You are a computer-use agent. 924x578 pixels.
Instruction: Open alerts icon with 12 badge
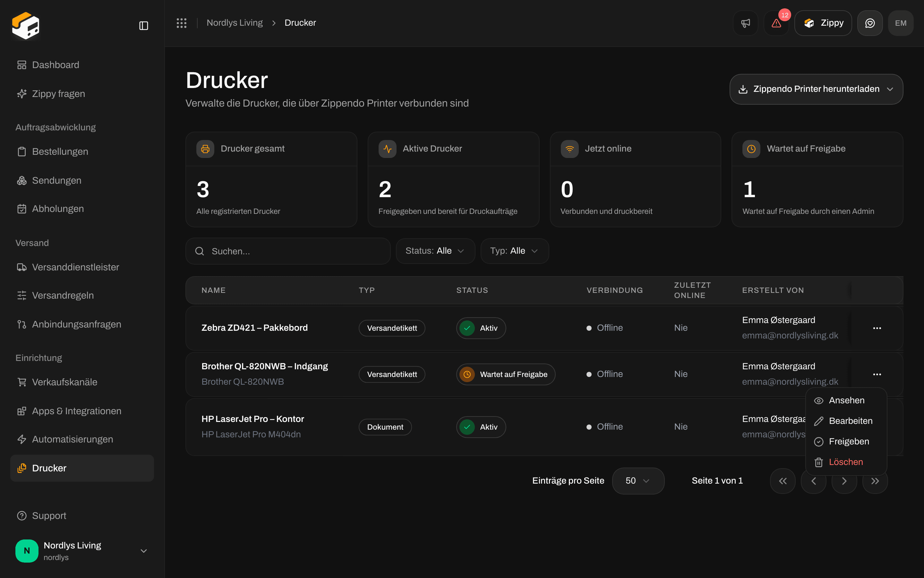tap(776, 23)
